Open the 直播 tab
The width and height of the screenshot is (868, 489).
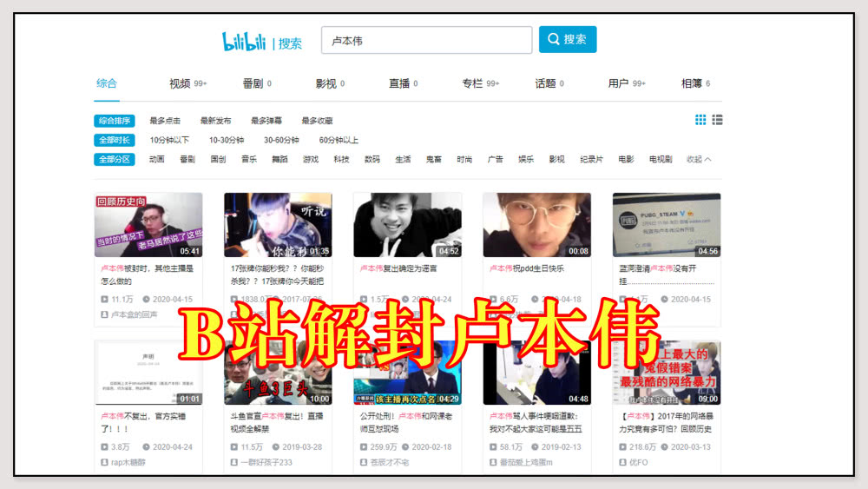(x=403, y=83)
